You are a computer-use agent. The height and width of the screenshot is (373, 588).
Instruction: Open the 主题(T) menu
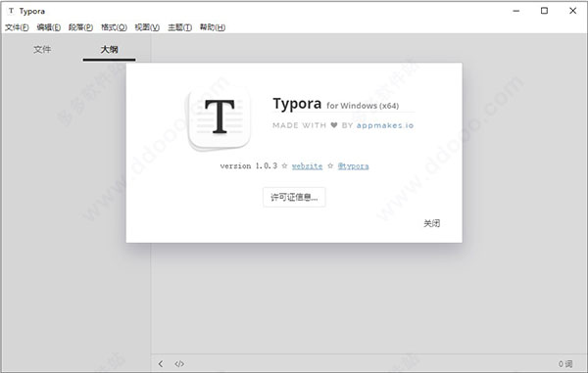point(179,27)
